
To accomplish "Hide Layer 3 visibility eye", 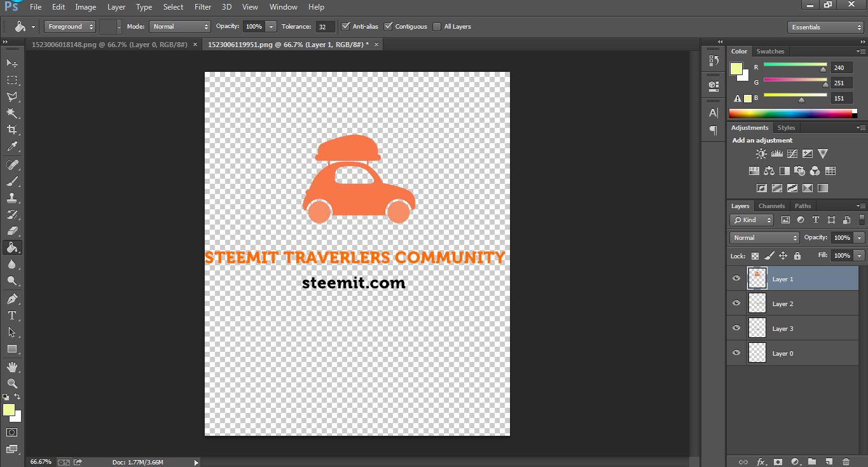I will pyautogui.click(x=736, y=328).
